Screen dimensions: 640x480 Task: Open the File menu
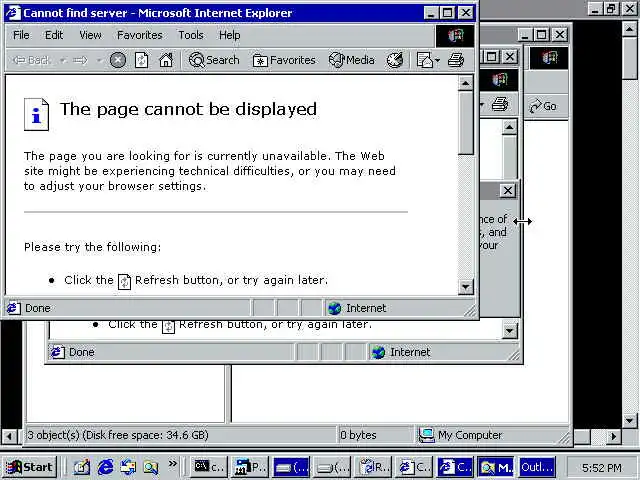[x=21, y=35]
